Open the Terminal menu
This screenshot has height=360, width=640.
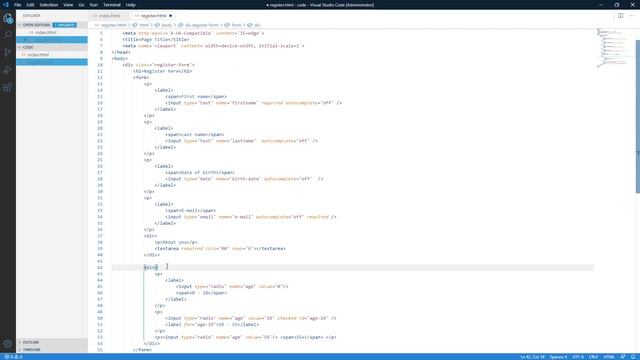click(112, 5)
